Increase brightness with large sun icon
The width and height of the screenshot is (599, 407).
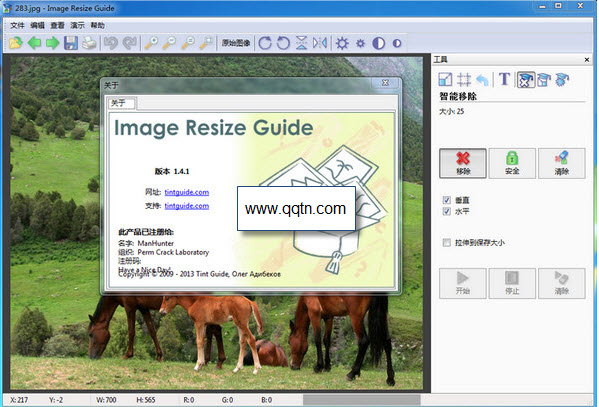(x=342, y=43)
